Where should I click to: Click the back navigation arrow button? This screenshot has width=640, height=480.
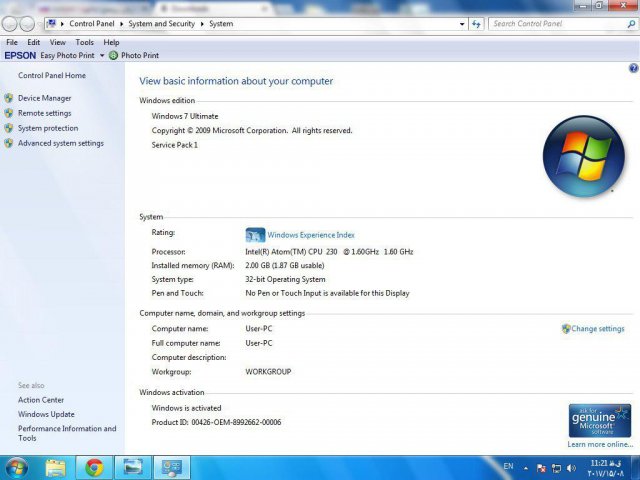coord(10,23)
